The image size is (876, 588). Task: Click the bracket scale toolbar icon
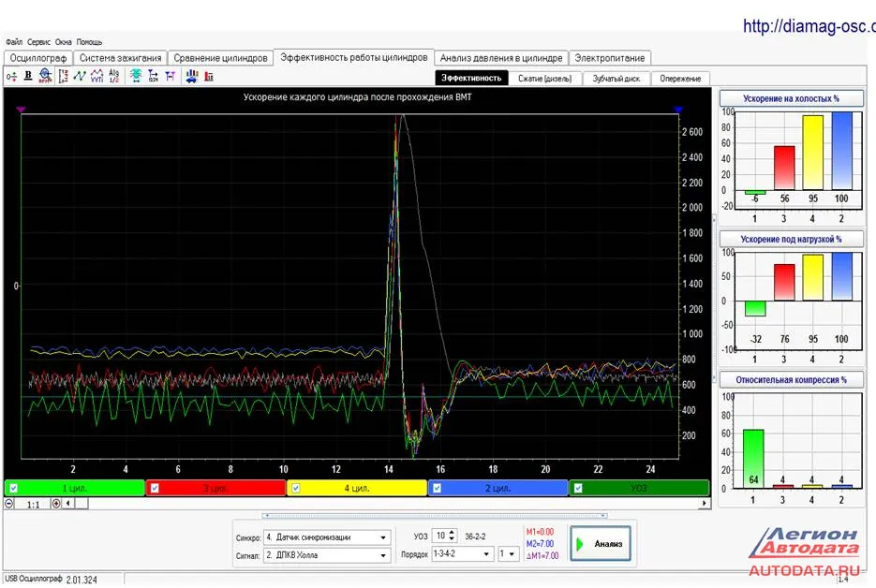(63, 76)
